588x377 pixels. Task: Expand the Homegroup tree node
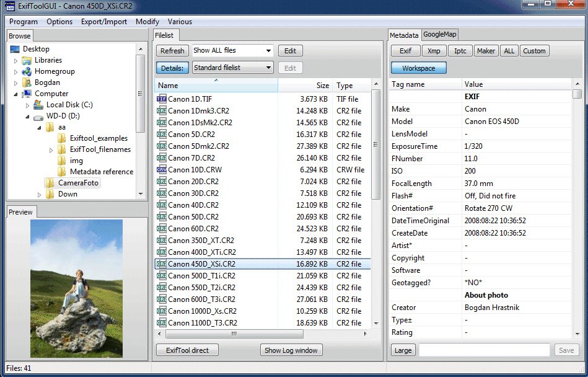(15, 72)
